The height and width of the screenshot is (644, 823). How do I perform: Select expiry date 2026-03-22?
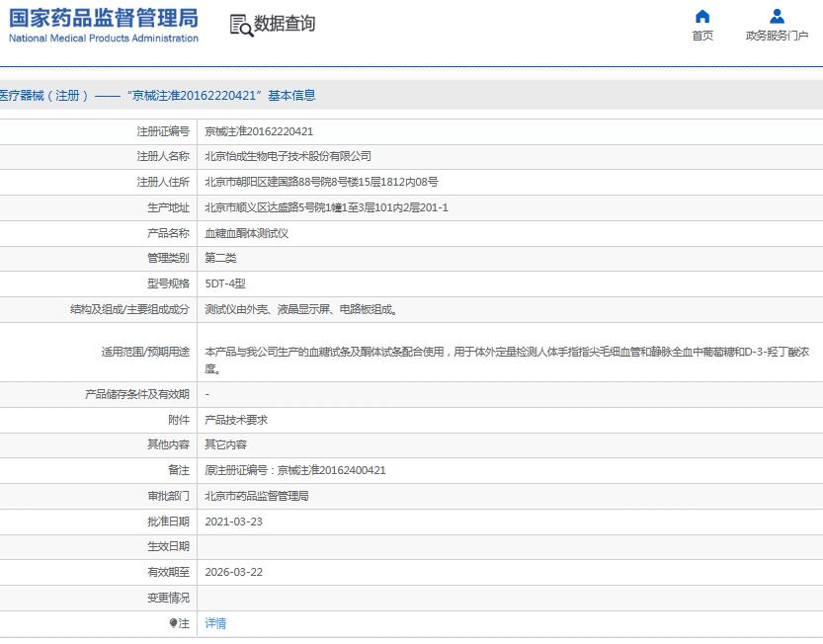click(x=233, y=572)
